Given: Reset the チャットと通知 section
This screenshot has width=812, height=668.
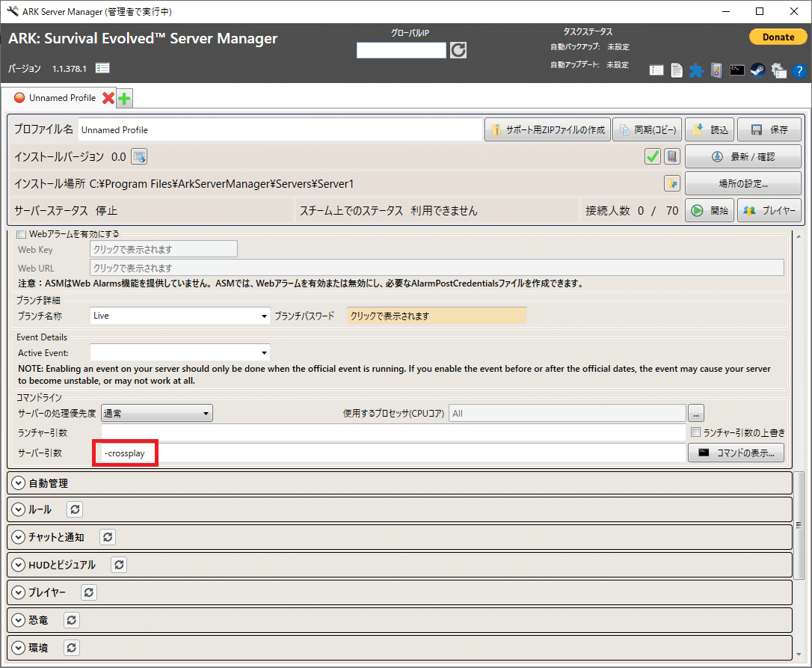Looking at the screenshot, I should tap(108, 537).
